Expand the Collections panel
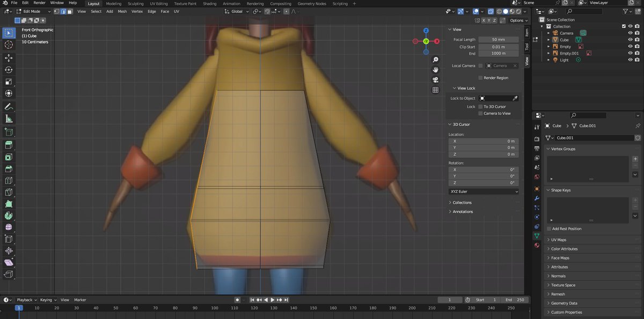 462,203
